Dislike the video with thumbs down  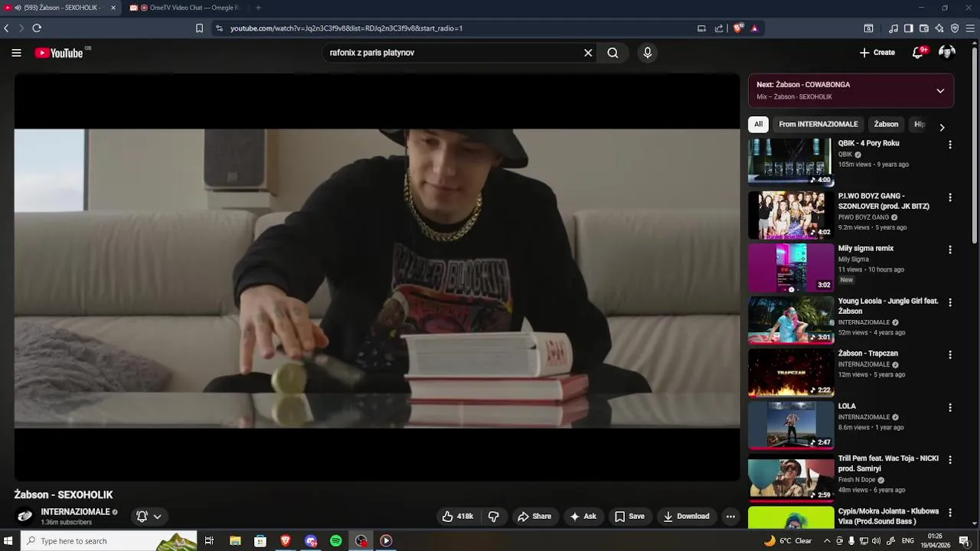pos(494,517)
